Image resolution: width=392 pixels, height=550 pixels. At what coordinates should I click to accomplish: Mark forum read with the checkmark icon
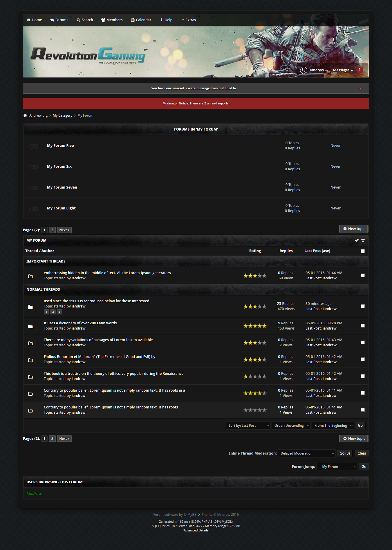point(357,240)
